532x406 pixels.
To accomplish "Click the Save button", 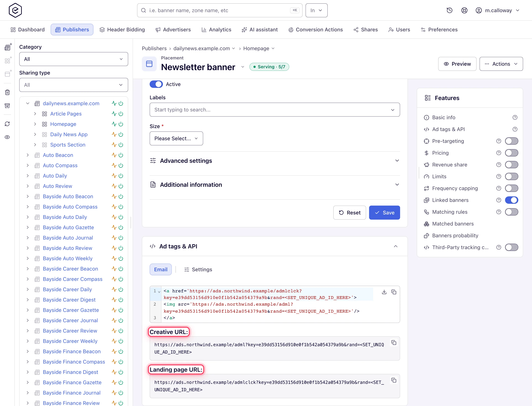I will tap(384, 213).
